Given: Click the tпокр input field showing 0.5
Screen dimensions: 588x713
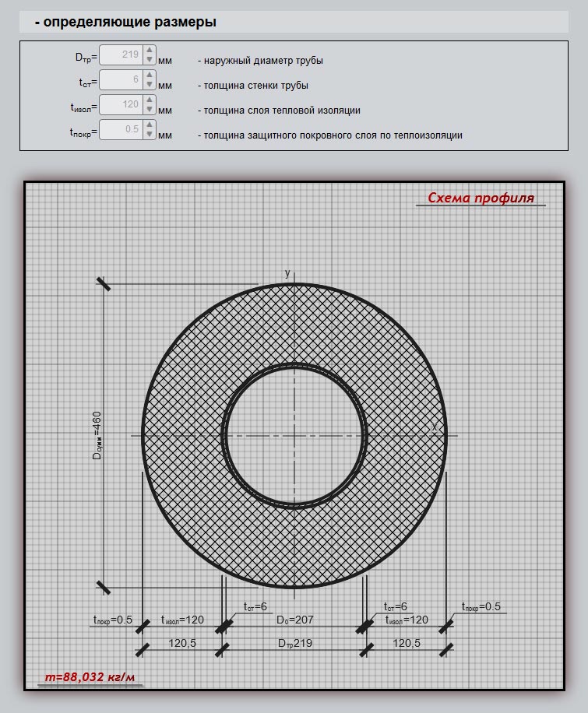Looking at the screenshot, I should click(x=121, y=130).
